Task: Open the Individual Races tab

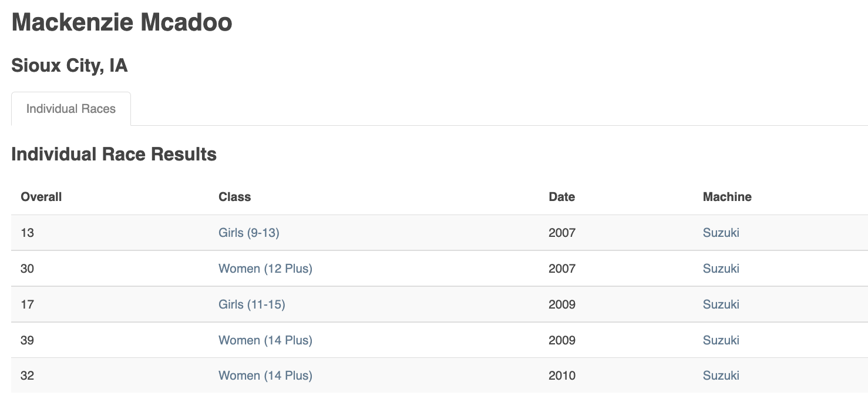Action: point(71,109)
